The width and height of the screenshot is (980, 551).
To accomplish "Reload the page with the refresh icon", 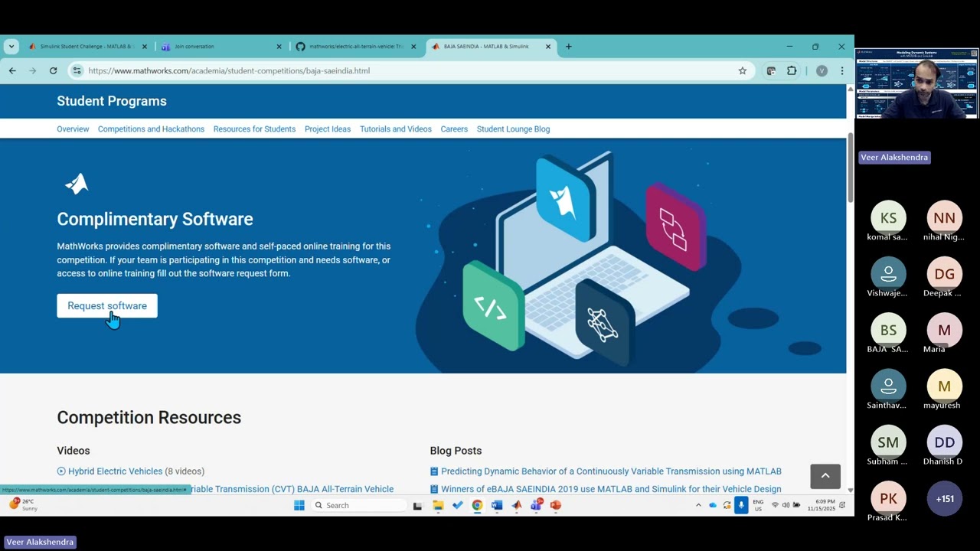I will (53, 70).
